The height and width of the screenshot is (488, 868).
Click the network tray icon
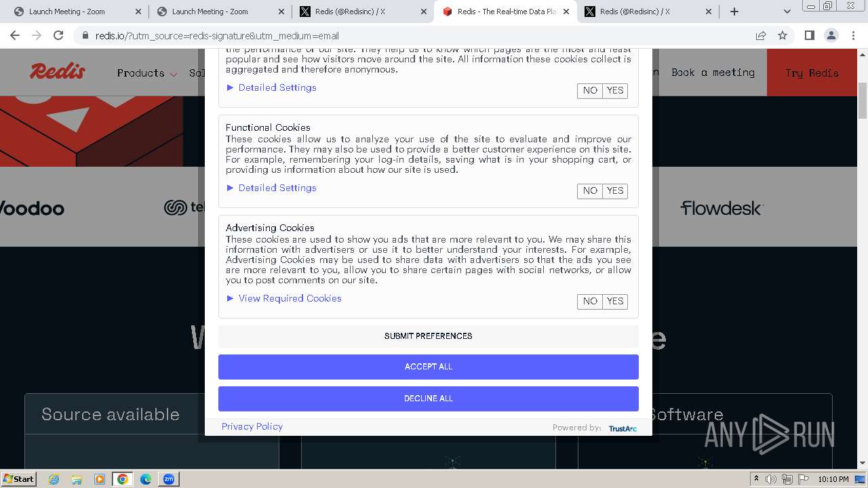tap(787, 479)
